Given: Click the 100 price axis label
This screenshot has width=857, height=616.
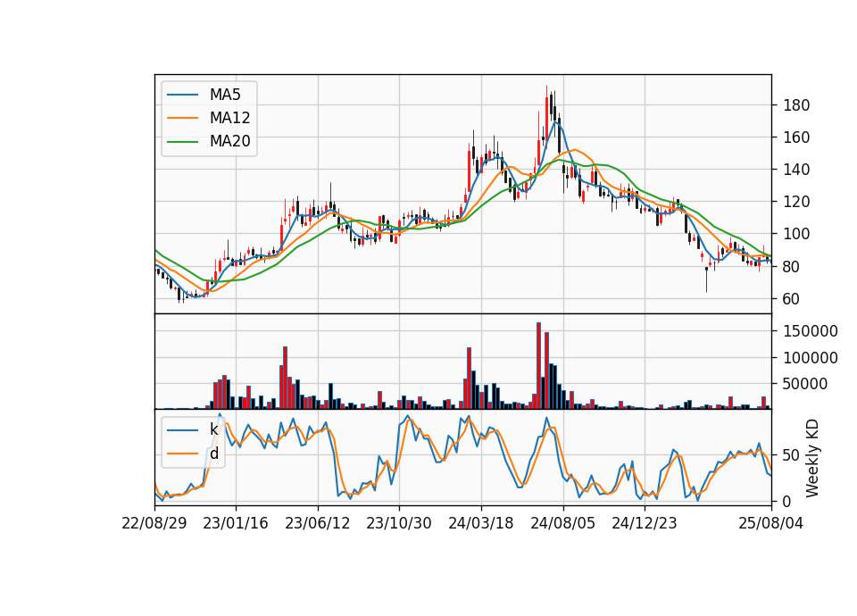Looking at the screenshot, I should pos(796,234).
